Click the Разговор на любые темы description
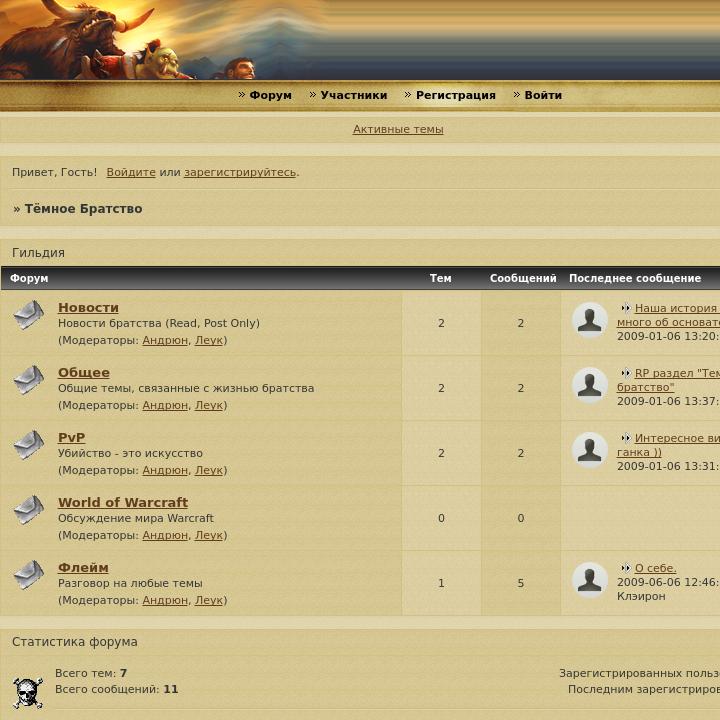Viewport: 720px width, 720px height. (130, 583)
